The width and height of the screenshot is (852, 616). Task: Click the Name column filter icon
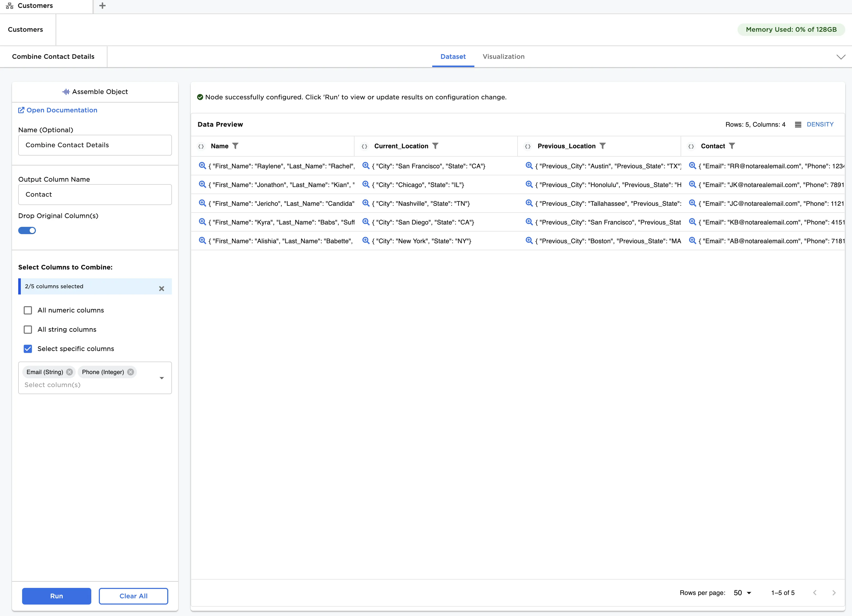pyautogui.click(x=236, y=146)
